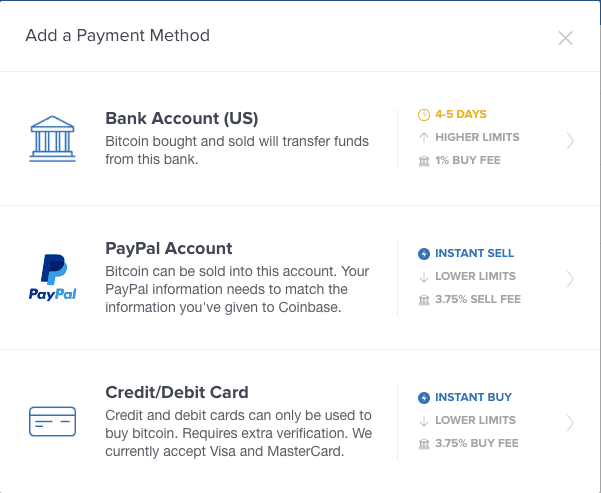Select the Credit/Debit Card heading
Screen dimensions: 601x493
point(176,392)
